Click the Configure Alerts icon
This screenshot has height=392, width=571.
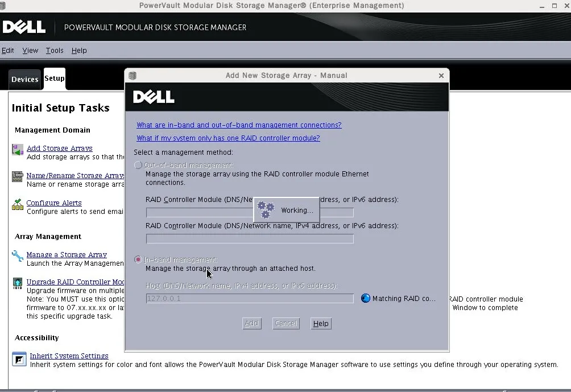point(18,204)
